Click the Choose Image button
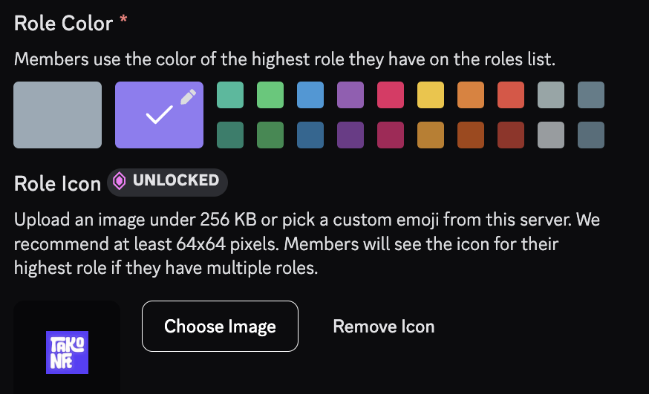Screen dimensions: 649x394 [220, 326]
